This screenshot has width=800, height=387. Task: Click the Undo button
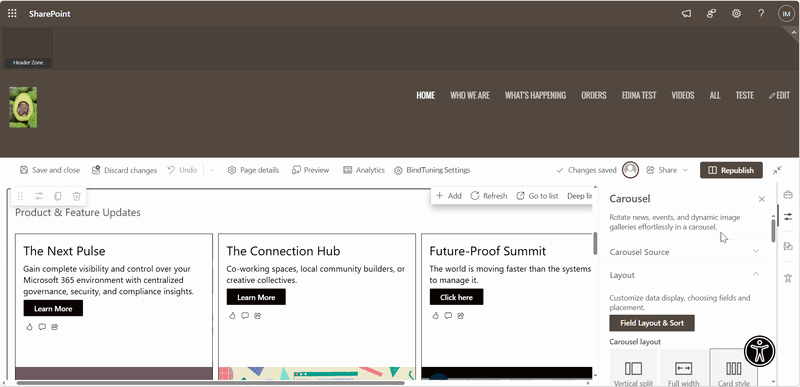click(x=182, y=170)
